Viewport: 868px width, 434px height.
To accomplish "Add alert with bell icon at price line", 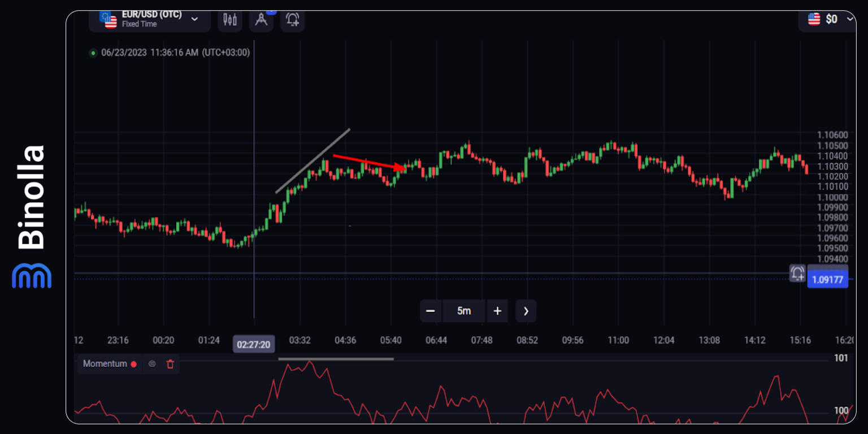I will coord(797,274).
